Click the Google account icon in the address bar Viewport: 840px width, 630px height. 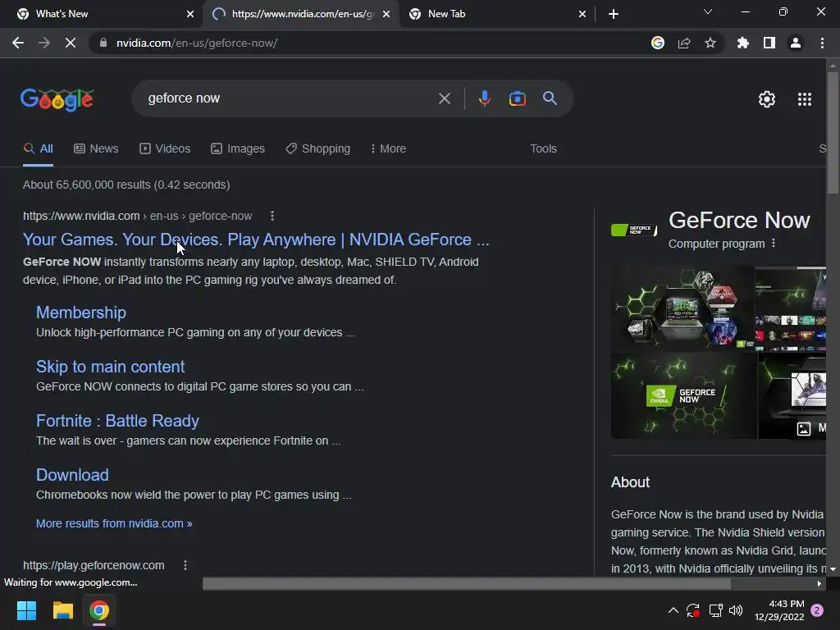658,43
